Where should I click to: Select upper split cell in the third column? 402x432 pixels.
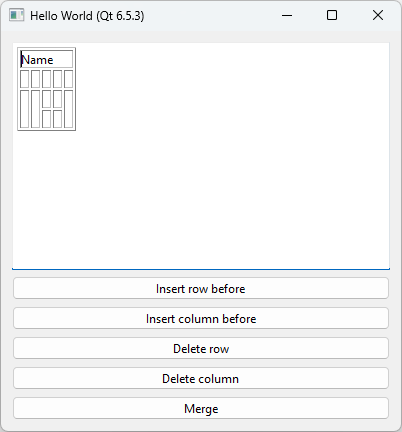(46, 99)
